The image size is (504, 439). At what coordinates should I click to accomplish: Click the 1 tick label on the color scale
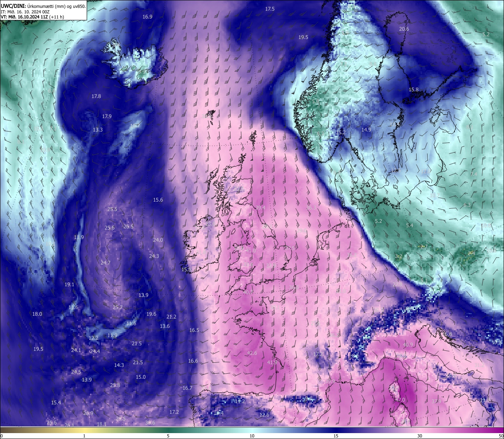click(84, 436)
